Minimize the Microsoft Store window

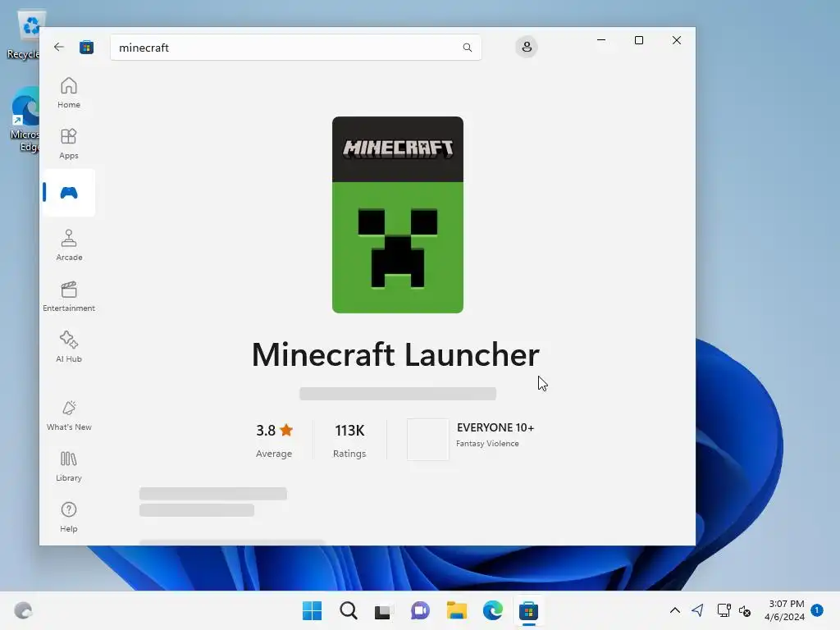[601, 40]
